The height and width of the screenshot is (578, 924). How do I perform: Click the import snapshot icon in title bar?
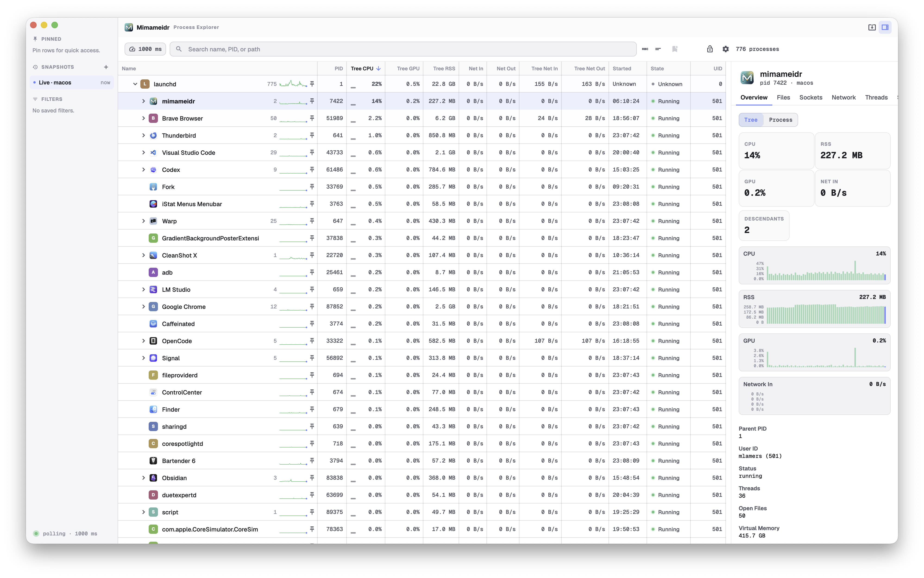click(872, 27)
